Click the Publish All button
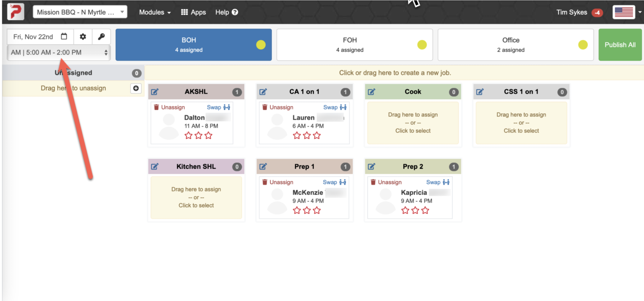 [620, 45]
